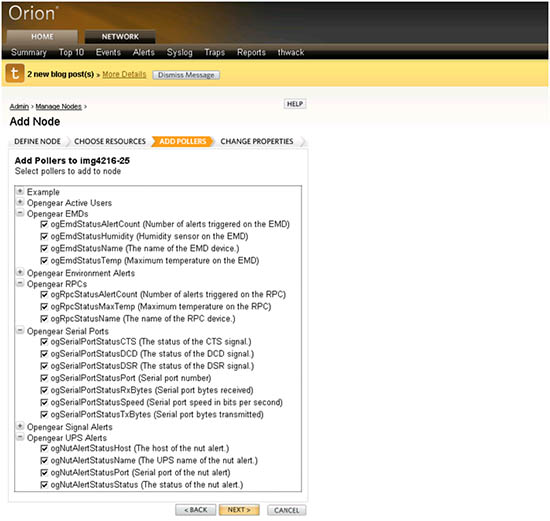Uncheck ogSerialPortStatusDCD checkbox
Screen dimensions: 550x521
[x=44, y=354]
